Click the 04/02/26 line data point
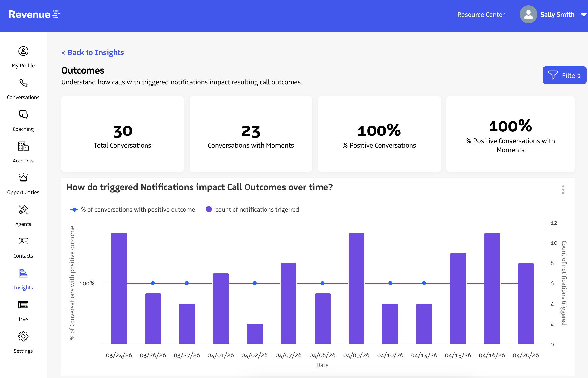 pos(255,283)
